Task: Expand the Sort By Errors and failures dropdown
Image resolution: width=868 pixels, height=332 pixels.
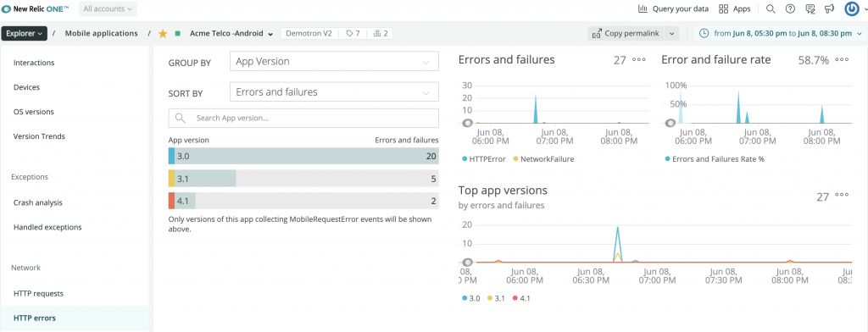Action: click(334, 92)
